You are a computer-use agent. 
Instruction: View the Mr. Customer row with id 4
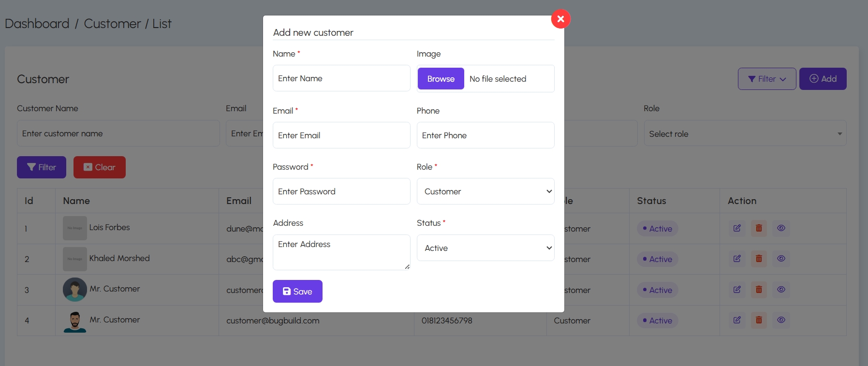781,320
